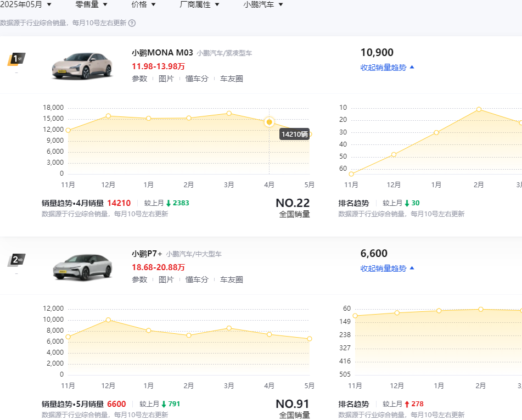Open 参数 for 小鹏P7+

click(x=139, y=279)
